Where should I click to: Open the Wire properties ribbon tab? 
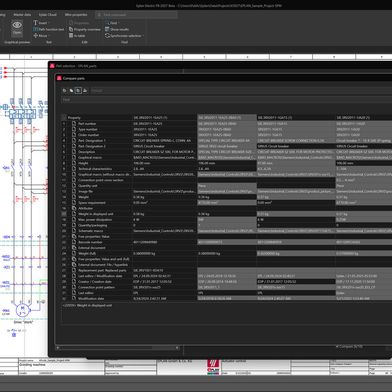(76, 15)
